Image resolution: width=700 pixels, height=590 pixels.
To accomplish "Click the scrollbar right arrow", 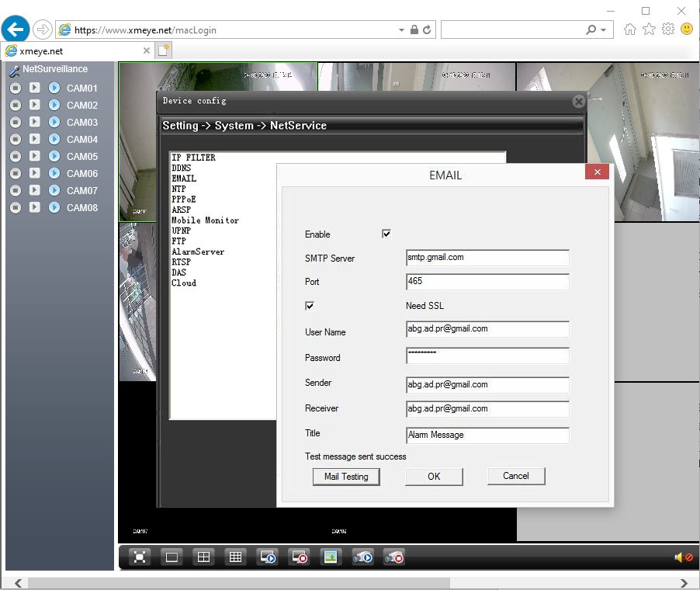I will coord(684,583).
